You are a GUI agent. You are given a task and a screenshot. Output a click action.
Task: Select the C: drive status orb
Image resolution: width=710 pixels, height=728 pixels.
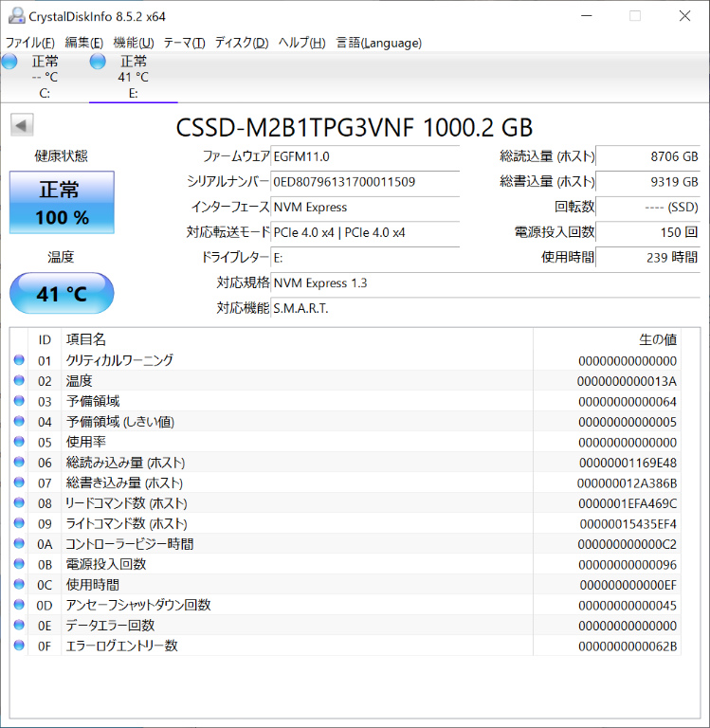coord(9,63)
